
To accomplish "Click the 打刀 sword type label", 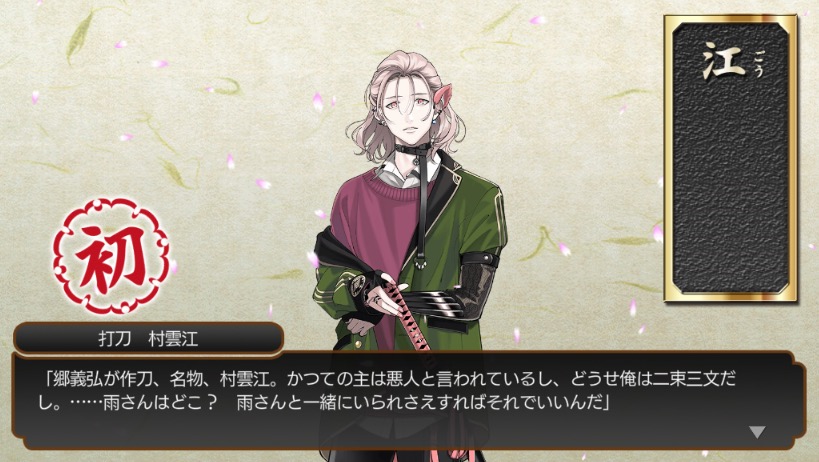I will pos(114,339).
